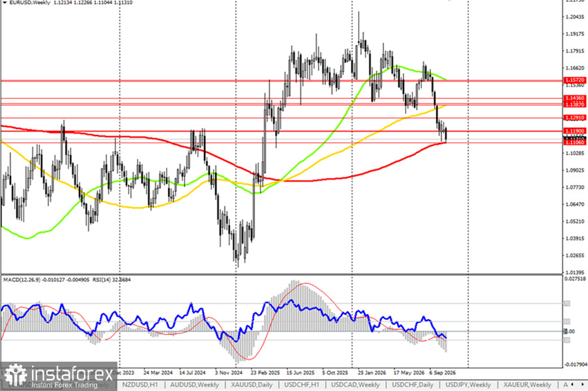Click the 24 Mar 2024 date label
588x391 pixels.
point(158,373)
